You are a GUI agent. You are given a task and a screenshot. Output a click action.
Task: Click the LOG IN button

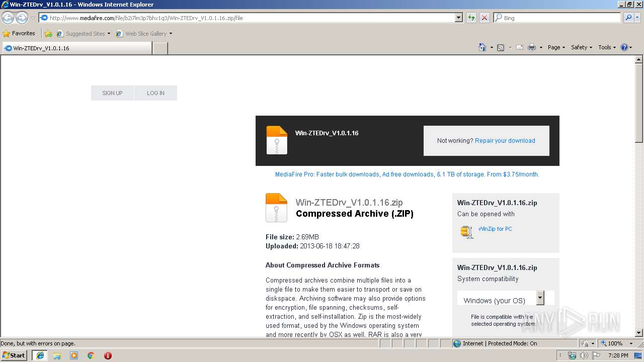click(x=155, y=93)
